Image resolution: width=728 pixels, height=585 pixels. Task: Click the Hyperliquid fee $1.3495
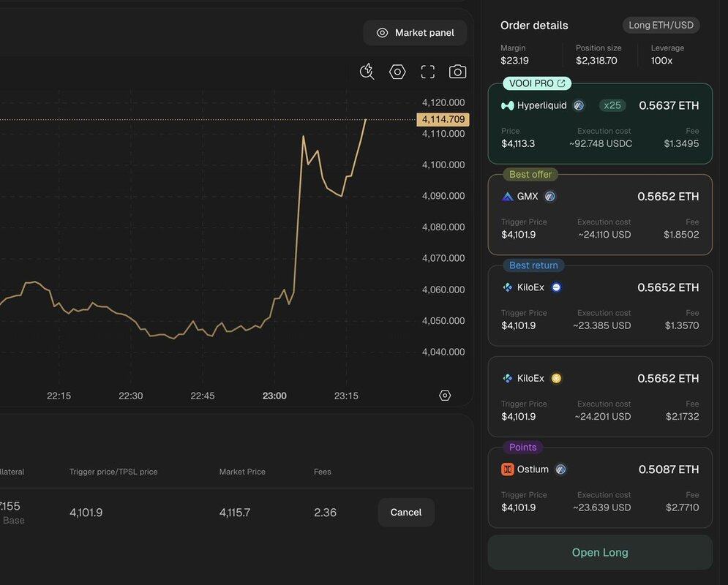[681, 144]
